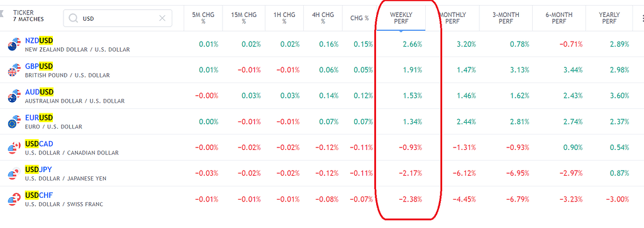Viewport: 644px width, 228px height.
Task: Open the NZDUSD ticker link
Action: tap(39, 40)
